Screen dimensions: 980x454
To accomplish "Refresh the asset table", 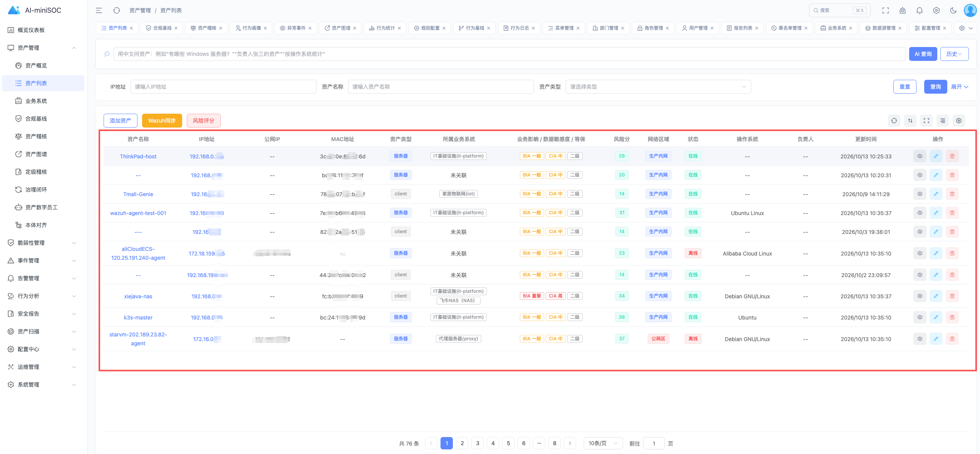I will coord(894,121).
